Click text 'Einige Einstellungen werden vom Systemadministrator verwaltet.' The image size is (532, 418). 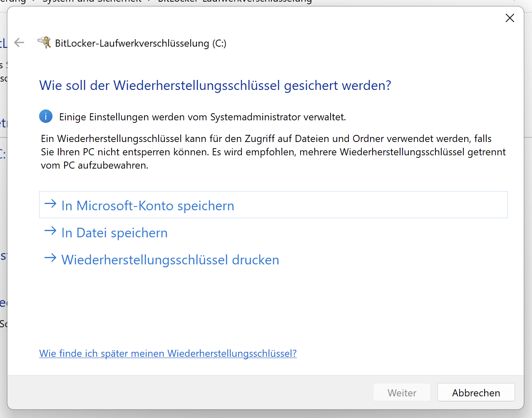(x=203, y=117)
